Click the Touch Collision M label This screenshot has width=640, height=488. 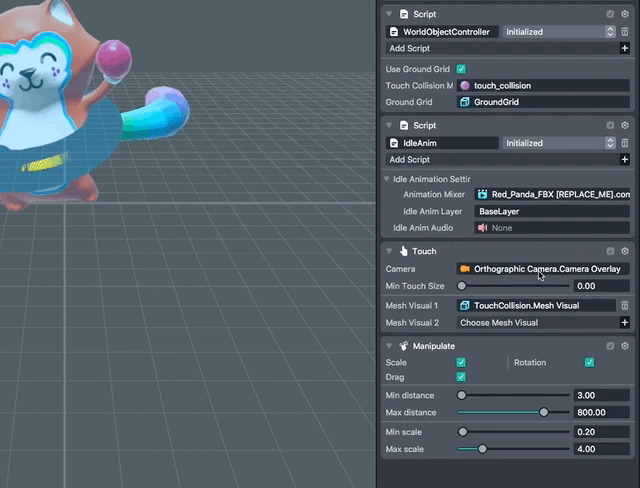(419, 86)
